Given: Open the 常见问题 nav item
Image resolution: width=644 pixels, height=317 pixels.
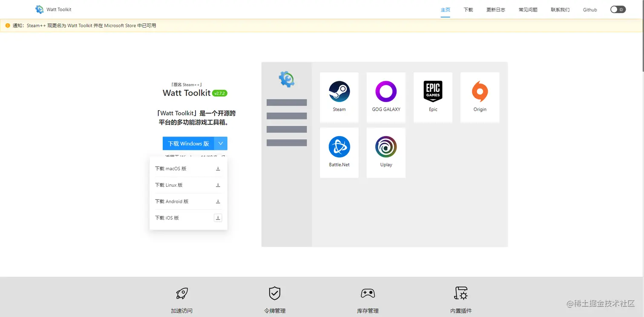Looking at the screenshot, I should (528, 10).
